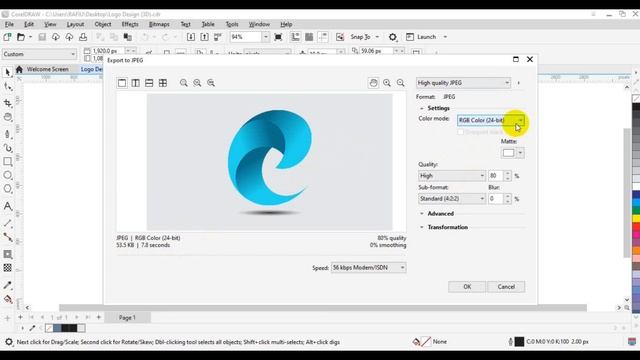
Task: Select the Ellipse tool
Action: [7, 175]
